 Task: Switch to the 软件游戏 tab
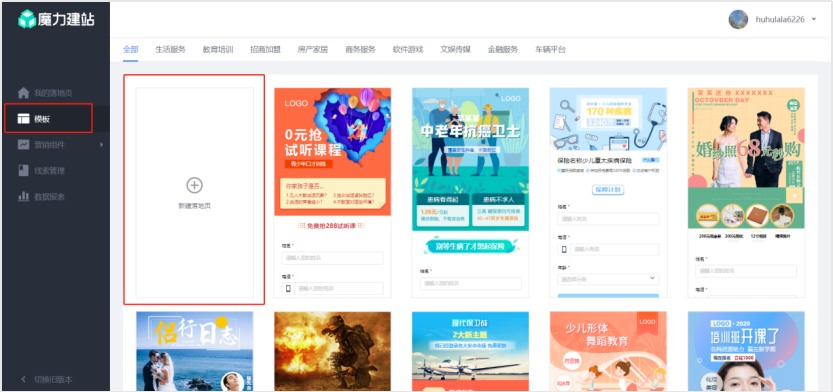coord(408,49)
